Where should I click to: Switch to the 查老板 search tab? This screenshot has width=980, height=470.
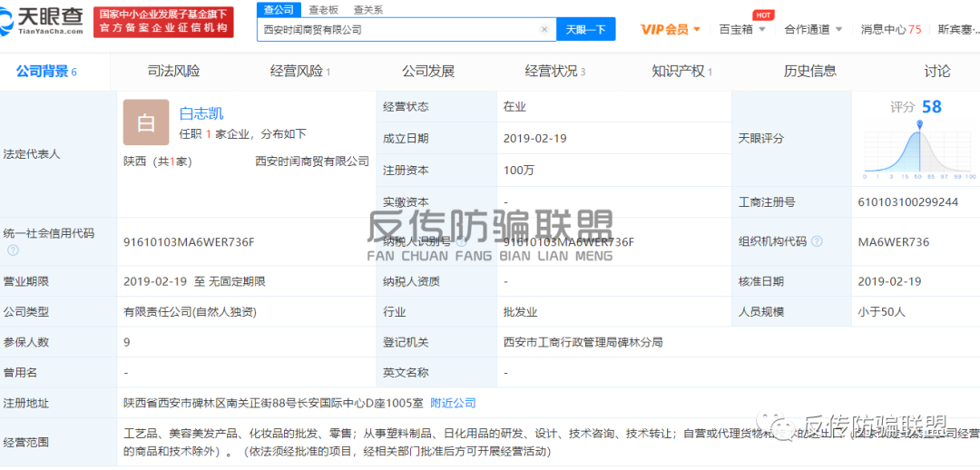pos(323,9)
